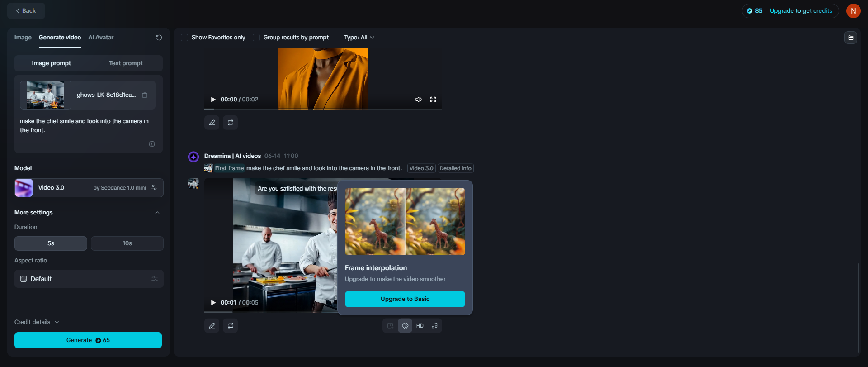This screenshot has width=868, height=367.
Task: Click the first frame thumbnail icon in prompt line
Action: [208, 168]
